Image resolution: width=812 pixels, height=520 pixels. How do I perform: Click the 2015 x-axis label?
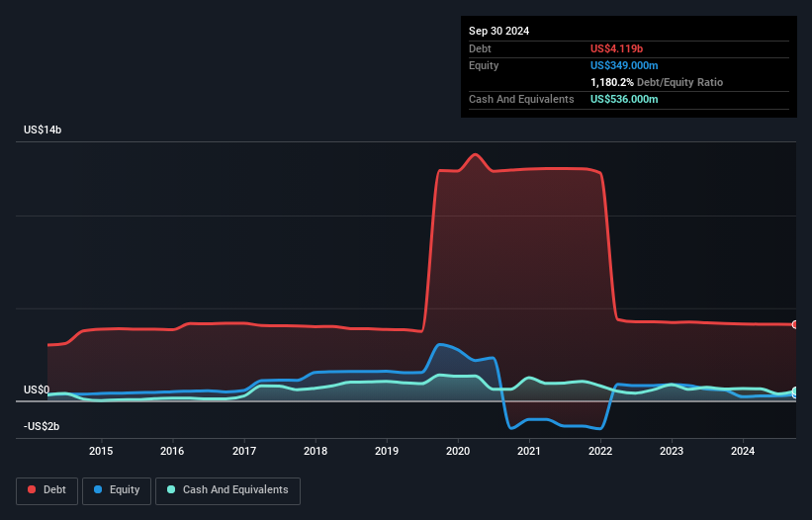click(x=101, y=451)
